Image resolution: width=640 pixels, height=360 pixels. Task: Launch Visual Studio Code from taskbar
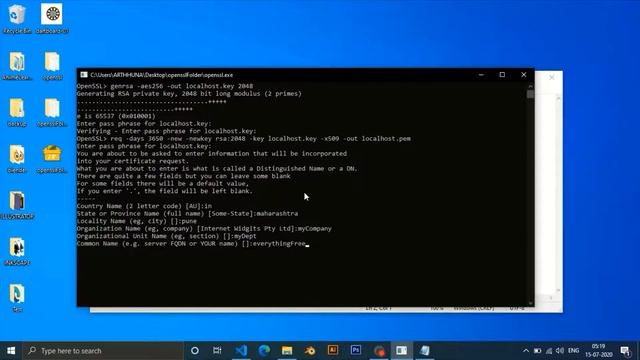pyautogui.click(x=241, y=350)
